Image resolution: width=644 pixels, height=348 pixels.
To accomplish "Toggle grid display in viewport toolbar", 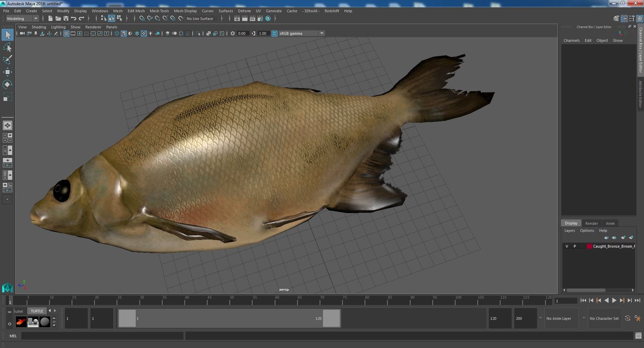I will [66, 33].
